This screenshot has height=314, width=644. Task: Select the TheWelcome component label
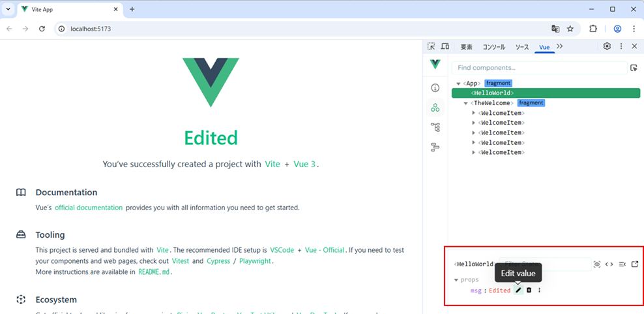tap(492, 103)
